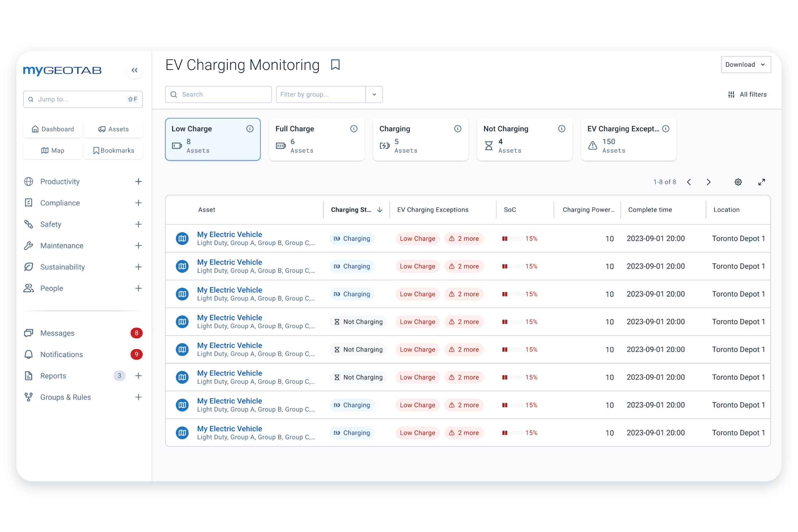Select the Low Charge filter card

213,139
